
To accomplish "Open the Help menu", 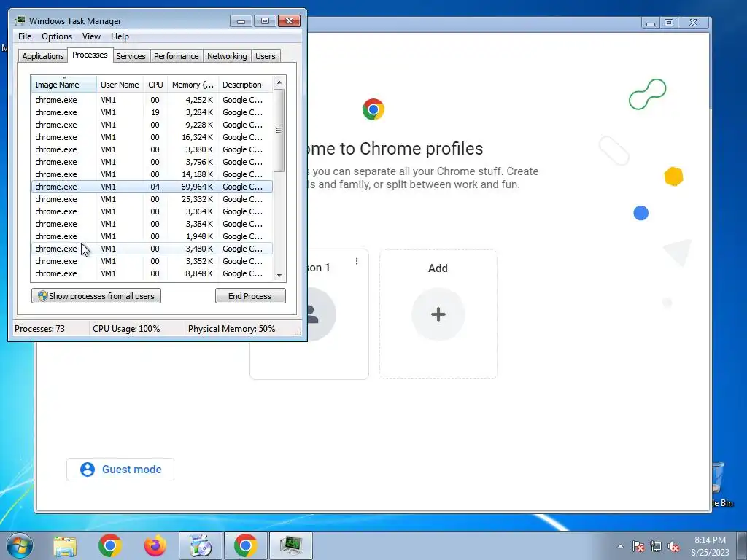I will pos(120,36).
